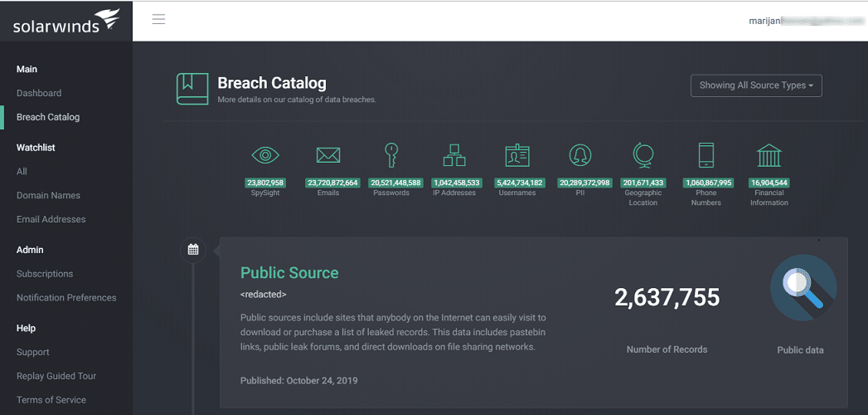
Task: Click the 23,802,958 SpySight count badge
Action: pyautogui.click(x=266, y=183)
